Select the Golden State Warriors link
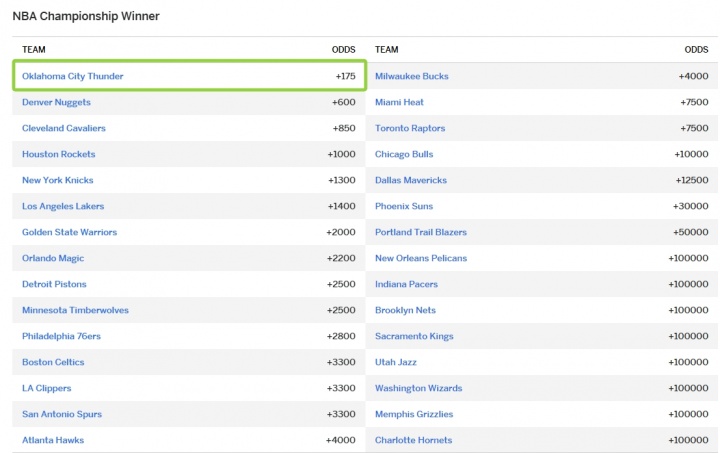The height and width of the screenshot is (453, 720). click(x=69, y=232)
